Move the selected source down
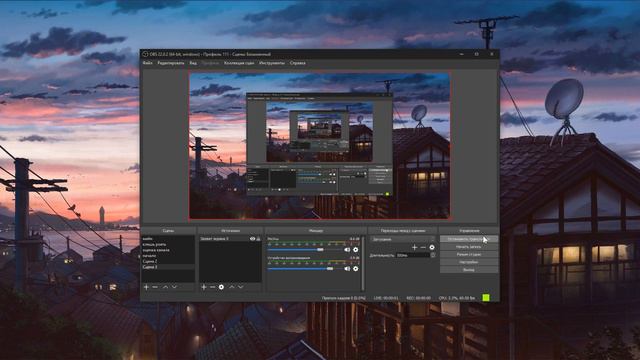Image resolution: width=640 pixels, height=360 pixels. point(240,287)
